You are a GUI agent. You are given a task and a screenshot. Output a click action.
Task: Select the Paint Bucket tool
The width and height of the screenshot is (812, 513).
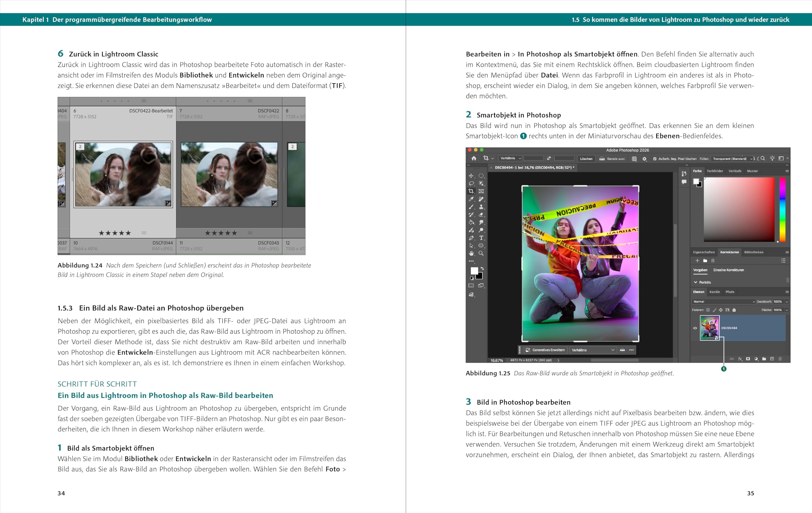(471, 223)
